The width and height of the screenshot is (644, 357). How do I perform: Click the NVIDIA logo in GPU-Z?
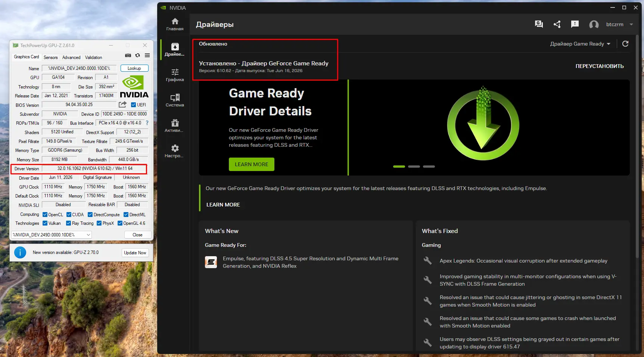pos(134,87)
